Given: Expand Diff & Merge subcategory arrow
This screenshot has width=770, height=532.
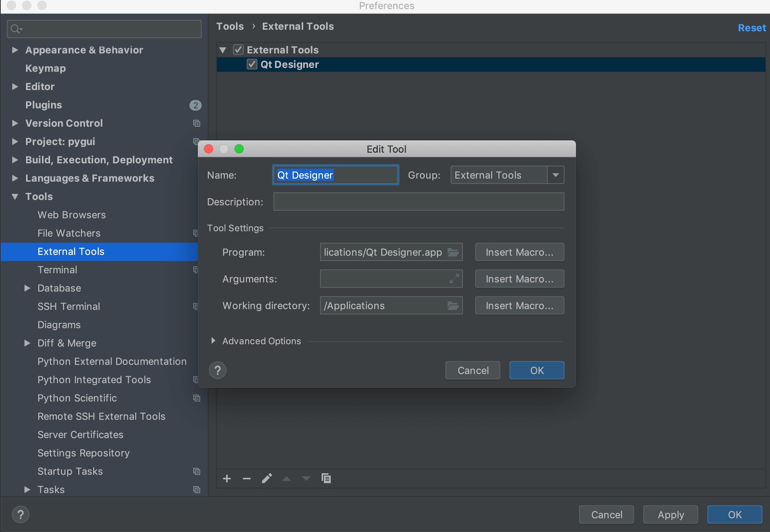Looking at the screenshot, I should coord(27,343).
